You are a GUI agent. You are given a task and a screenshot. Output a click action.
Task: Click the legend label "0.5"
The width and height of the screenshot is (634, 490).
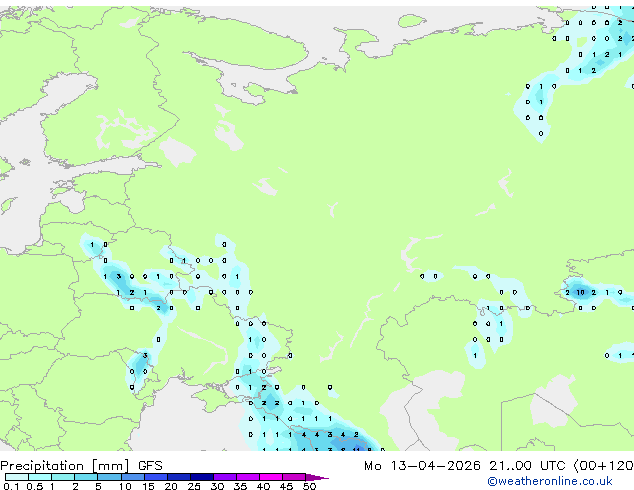tap(34, 486)
